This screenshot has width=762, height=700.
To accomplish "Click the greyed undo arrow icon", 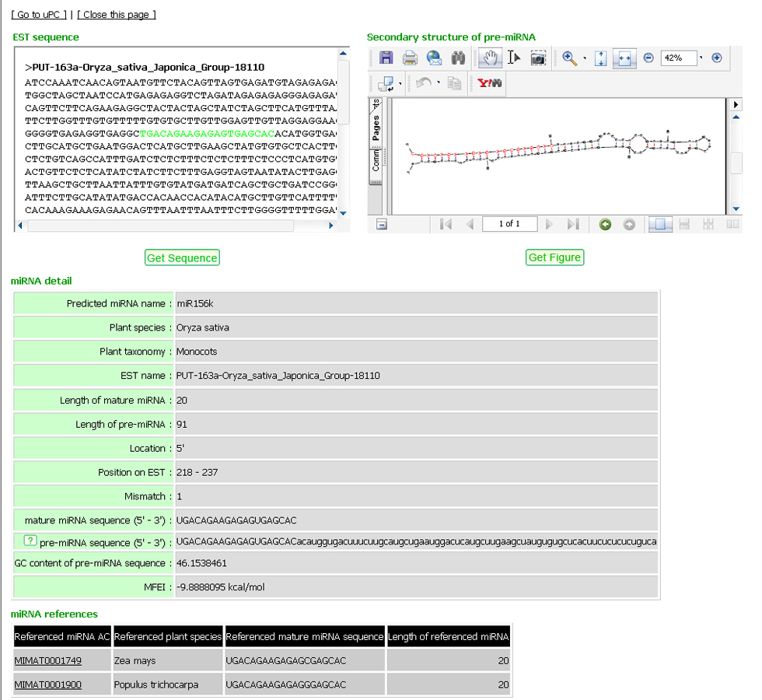I will pos(423,83).
